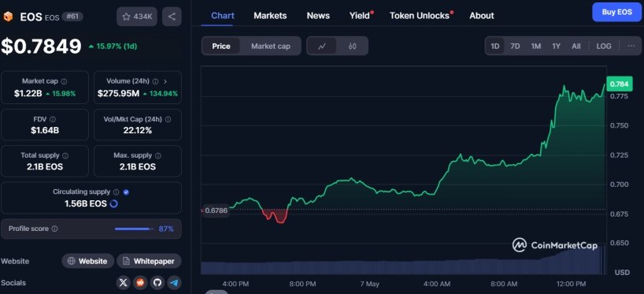Open the Telegram social icon
The height and width of the screenshot is (294, 644).
[x=175, y=283]
